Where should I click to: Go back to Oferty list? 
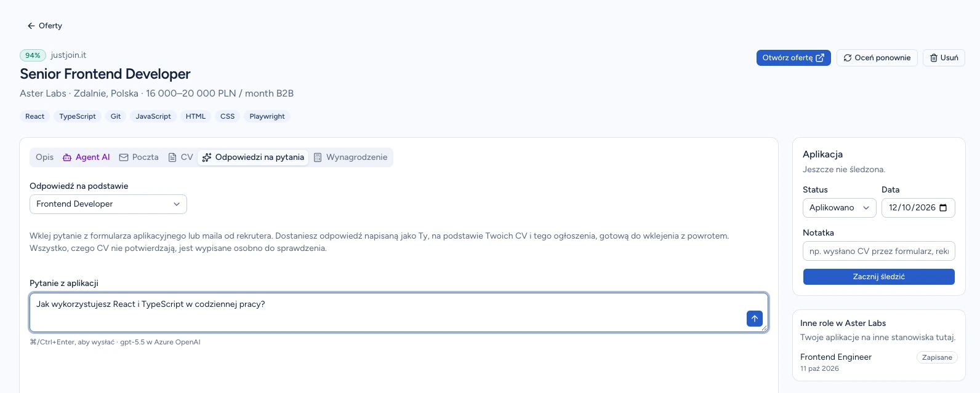click(x=44, y=26)
